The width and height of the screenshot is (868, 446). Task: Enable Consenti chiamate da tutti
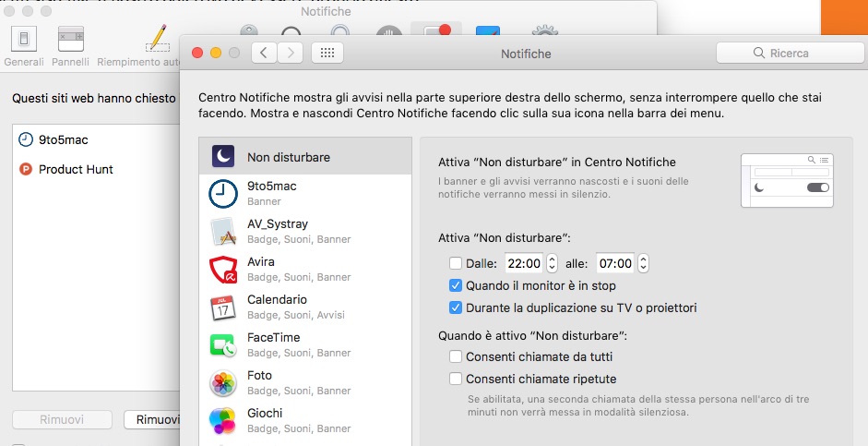[455, 356]
